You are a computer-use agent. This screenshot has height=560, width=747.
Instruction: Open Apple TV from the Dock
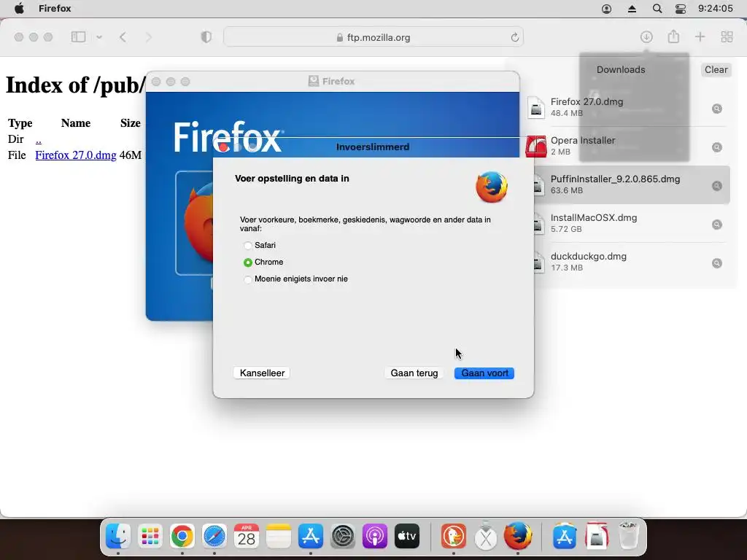pyautogui.click(x=407, y=536)
